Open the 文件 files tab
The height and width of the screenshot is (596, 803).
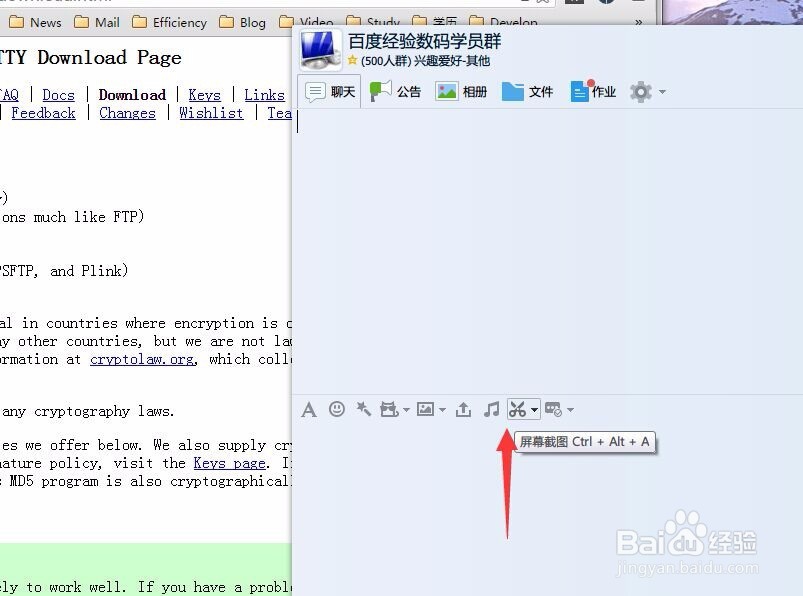[527, 92]
